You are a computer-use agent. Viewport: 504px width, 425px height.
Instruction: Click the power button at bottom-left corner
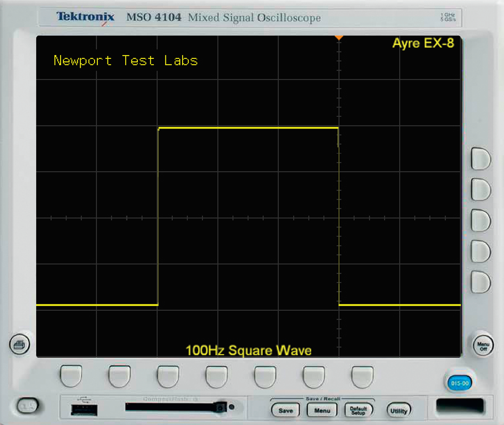(28, 406)
